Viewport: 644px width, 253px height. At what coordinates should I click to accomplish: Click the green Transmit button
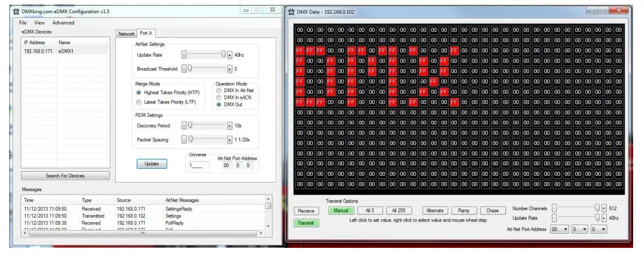(x=306, y=223)
